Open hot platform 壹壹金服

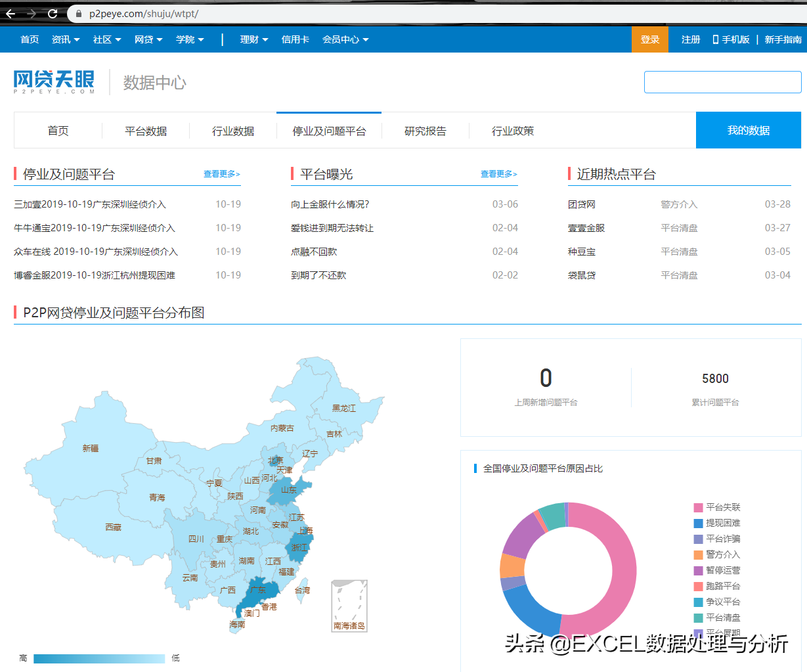click(x=586, y=228)
